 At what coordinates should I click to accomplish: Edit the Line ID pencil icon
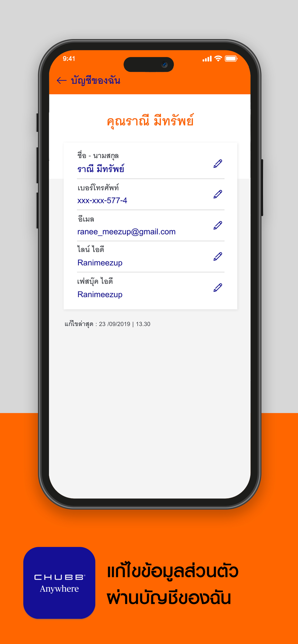coord(218,257)
